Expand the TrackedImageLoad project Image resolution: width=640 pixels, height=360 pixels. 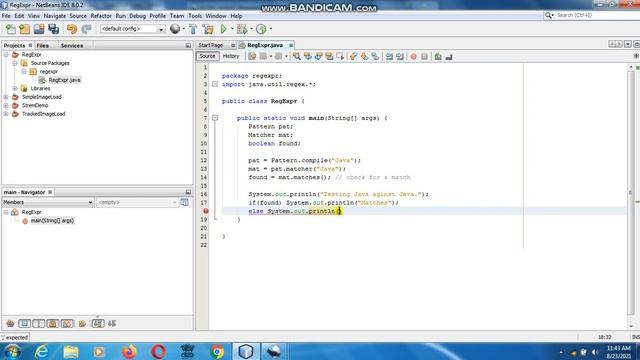6,114
